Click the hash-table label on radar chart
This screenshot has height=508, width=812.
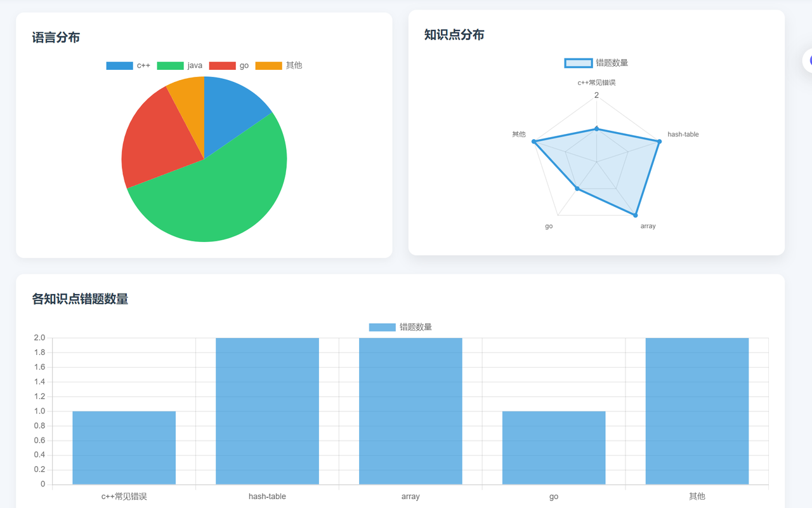click(x=683, y=135)
